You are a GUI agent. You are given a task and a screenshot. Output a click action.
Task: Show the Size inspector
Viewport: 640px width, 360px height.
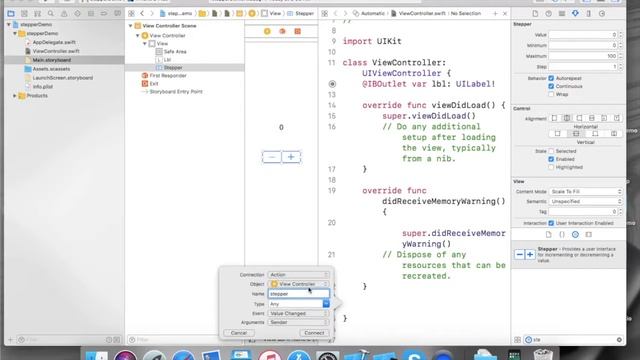589,13
